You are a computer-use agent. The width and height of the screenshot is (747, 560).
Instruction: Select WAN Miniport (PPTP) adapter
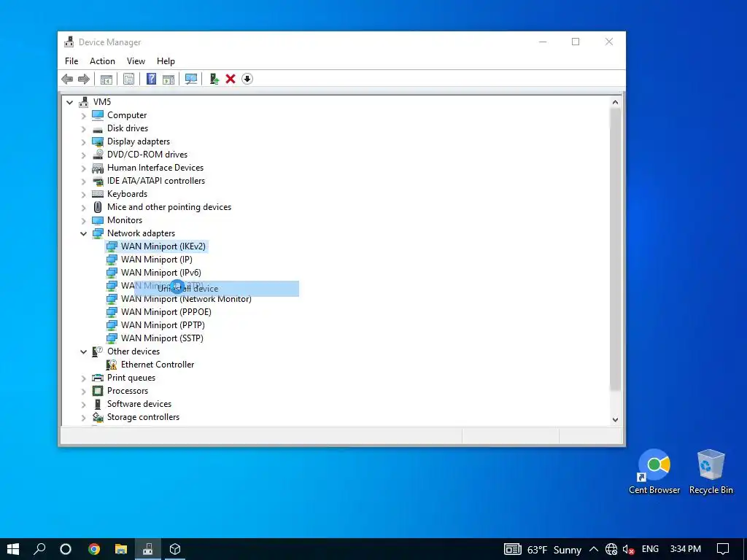click(163, 324)
